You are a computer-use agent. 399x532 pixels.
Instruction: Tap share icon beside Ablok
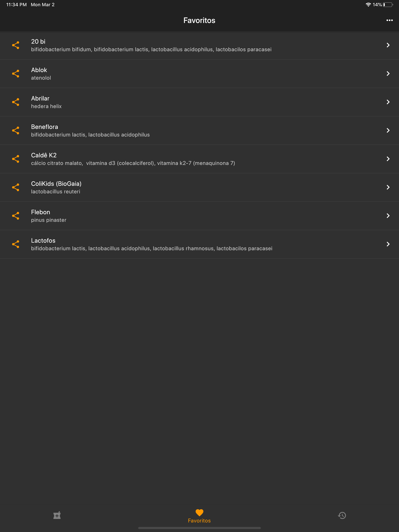(x=16, y=74)
